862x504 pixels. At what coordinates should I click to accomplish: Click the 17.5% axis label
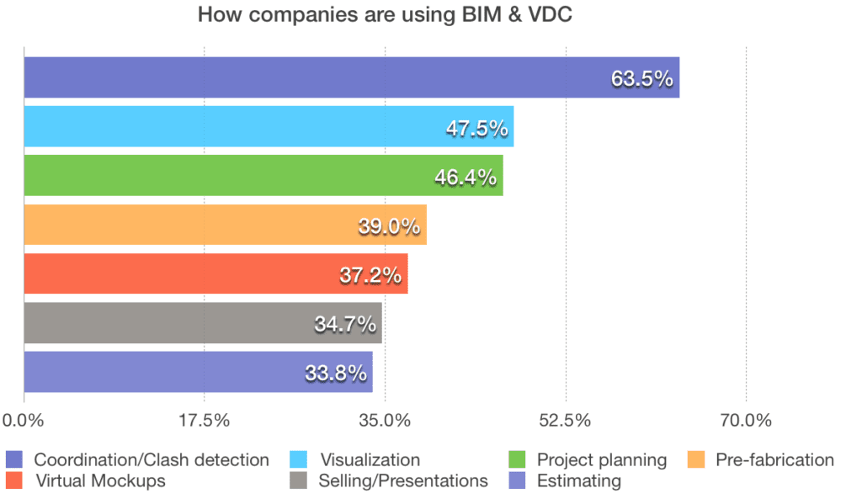(204, 421)
